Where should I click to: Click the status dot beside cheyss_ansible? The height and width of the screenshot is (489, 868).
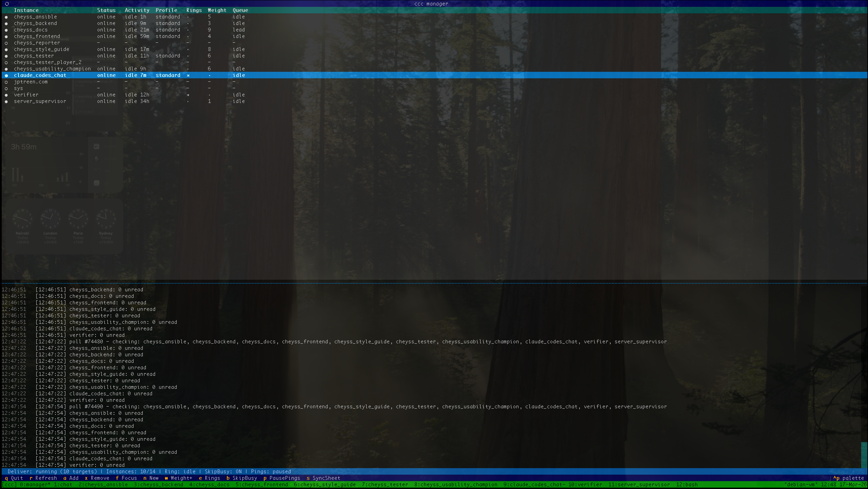point(6,17)
